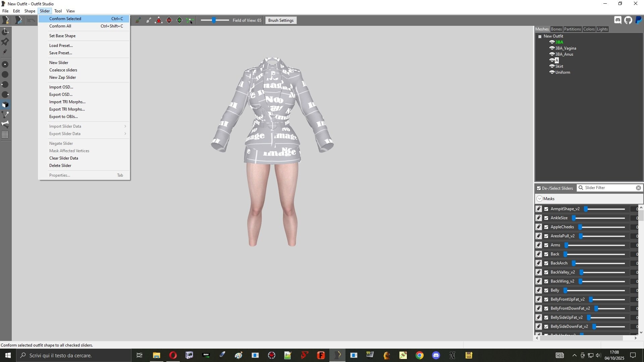This screenshot has width=644, height=362.
Task: Open the PayPal donate icon
Action: [x=639, y=20]
